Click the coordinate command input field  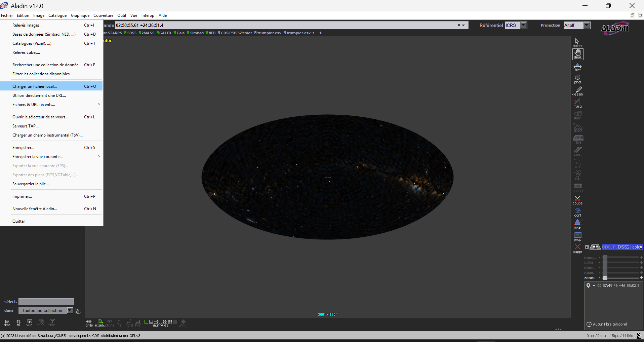point(286,25)
